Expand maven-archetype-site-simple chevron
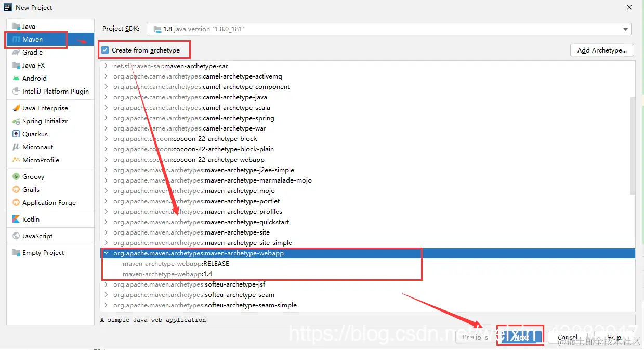Screen dimensions: 644x350 point(106,243)
